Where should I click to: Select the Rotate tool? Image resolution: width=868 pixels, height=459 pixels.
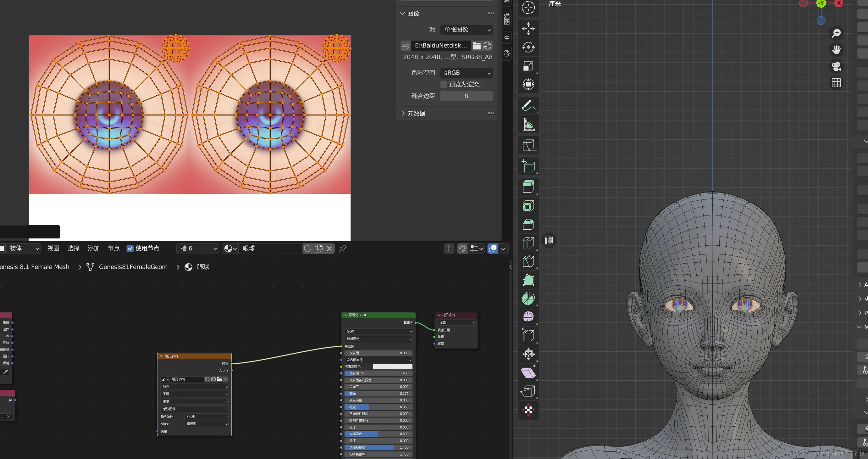click(x=528, y=47)
